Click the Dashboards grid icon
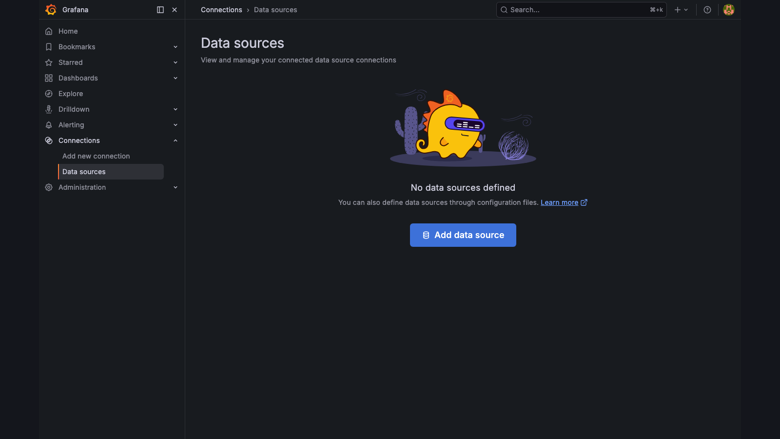 tap(49, 78)
